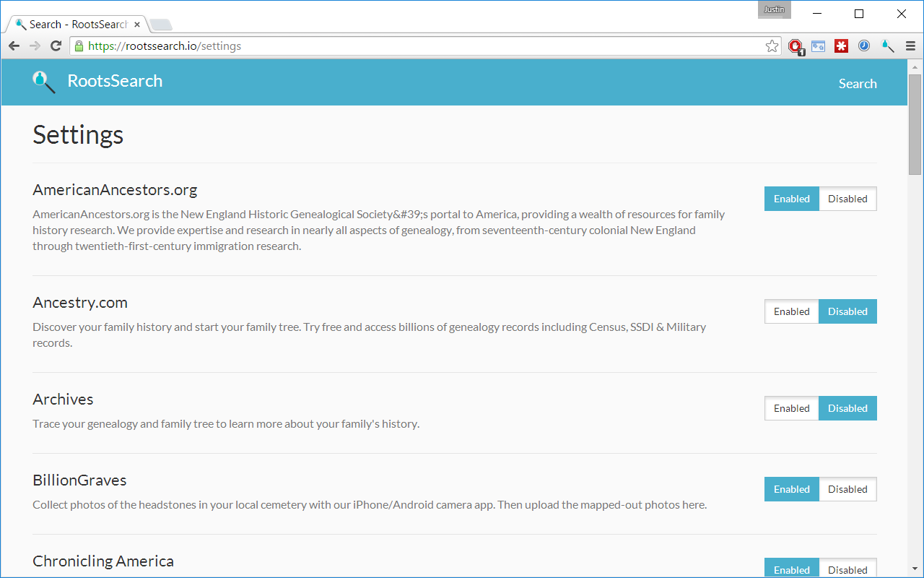The height and width of the screenshot is (578, 924).
Task: Click the Justin profile button
Action: [774, 9]
